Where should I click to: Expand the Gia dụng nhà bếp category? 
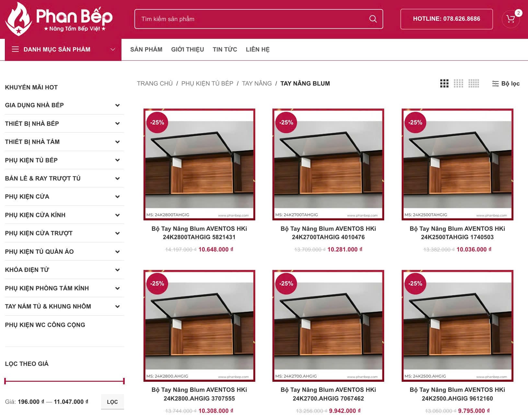(x=117, y=105)
